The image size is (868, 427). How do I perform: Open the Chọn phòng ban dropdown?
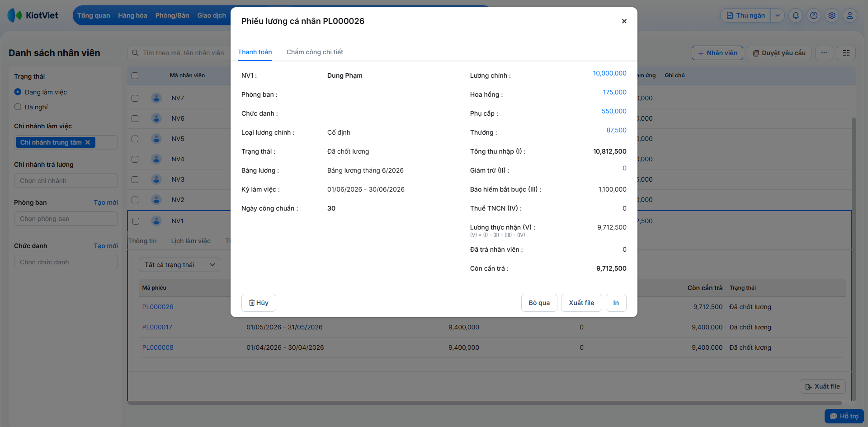66,219
